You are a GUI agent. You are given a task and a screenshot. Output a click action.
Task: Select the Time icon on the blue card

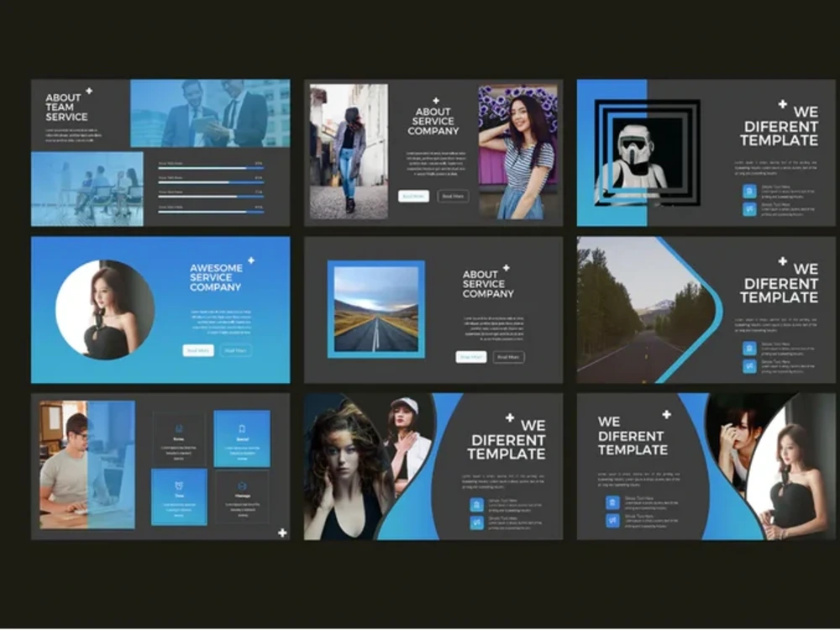[x=179, y=486]
